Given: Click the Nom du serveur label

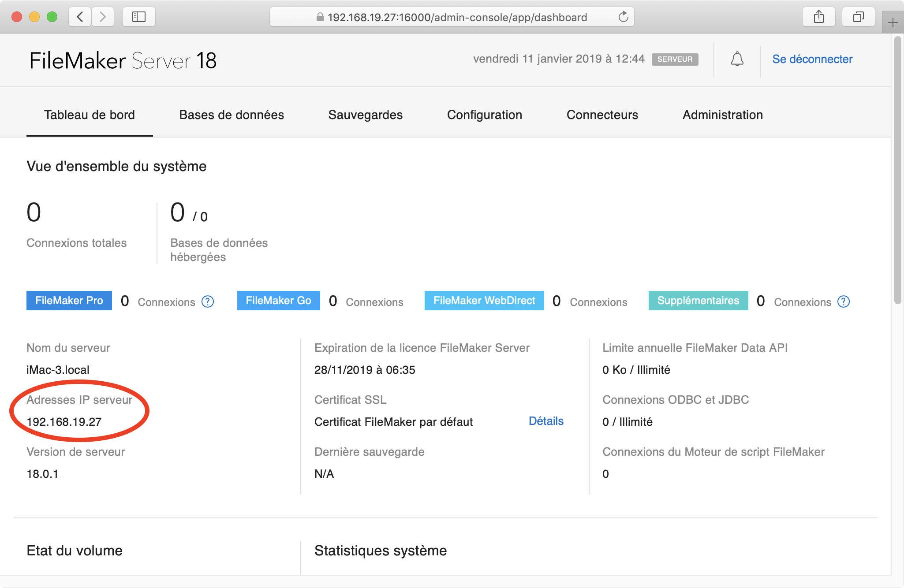Looking at the screenshot, I should (68, 348).
